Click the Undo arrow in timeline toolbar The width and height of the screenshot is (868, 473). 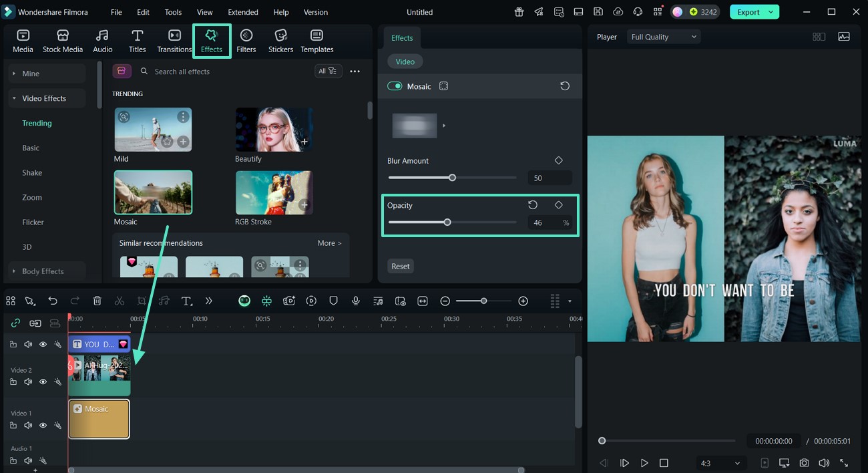click(53, 301)
